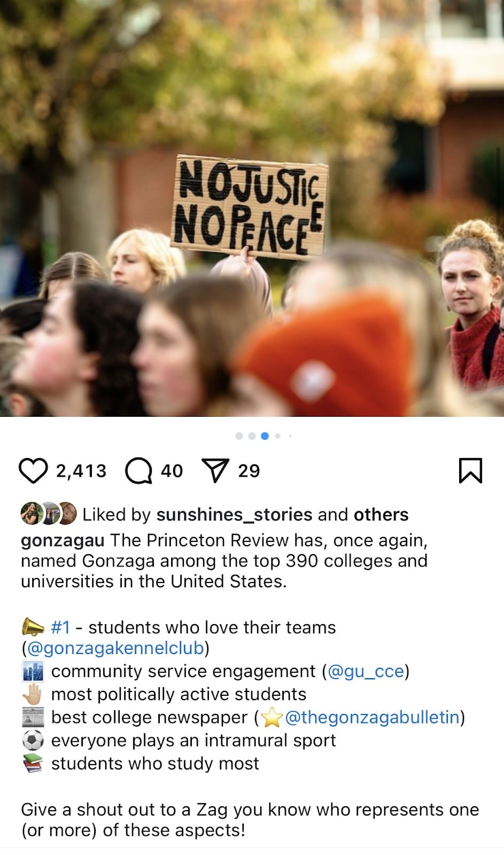Tap the megaphone emoji in caption
This screenshot has height=855, width=504.
(33, 626)
